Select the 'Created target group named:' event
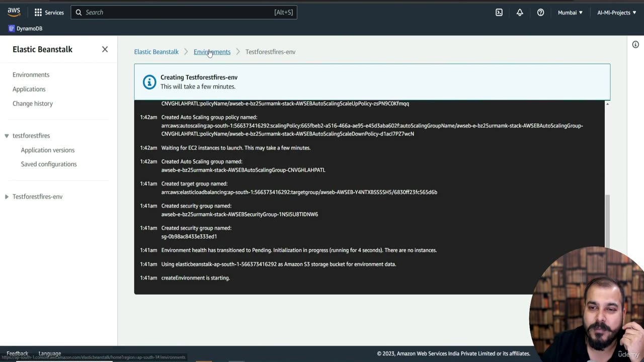This screenshot has width=644, height=362. point(194,184)
